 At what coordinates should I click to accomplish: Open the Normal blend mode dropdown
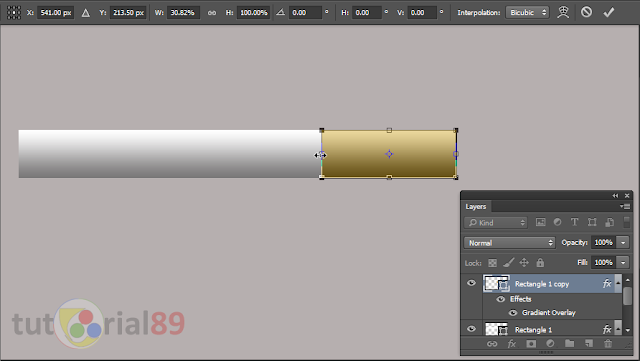tap(509, 243)
